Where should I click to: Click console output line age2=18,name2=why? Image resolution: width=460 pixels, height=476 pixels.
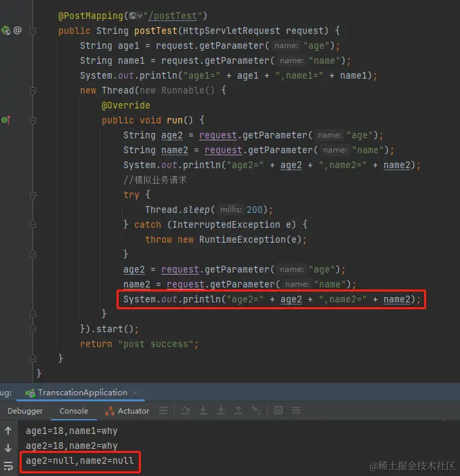click(x=72, y=445)
